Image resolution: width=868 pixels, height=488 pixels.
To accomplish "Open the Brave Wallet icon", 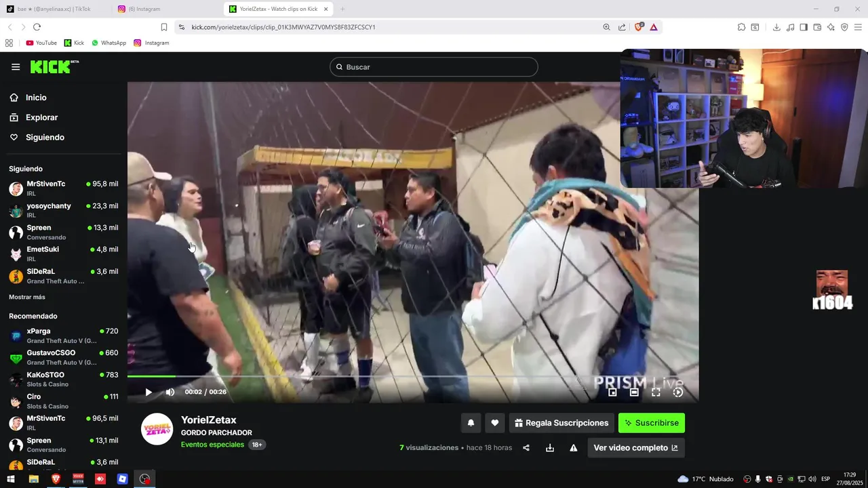I will pyautogui.click(x=817, y=27).
